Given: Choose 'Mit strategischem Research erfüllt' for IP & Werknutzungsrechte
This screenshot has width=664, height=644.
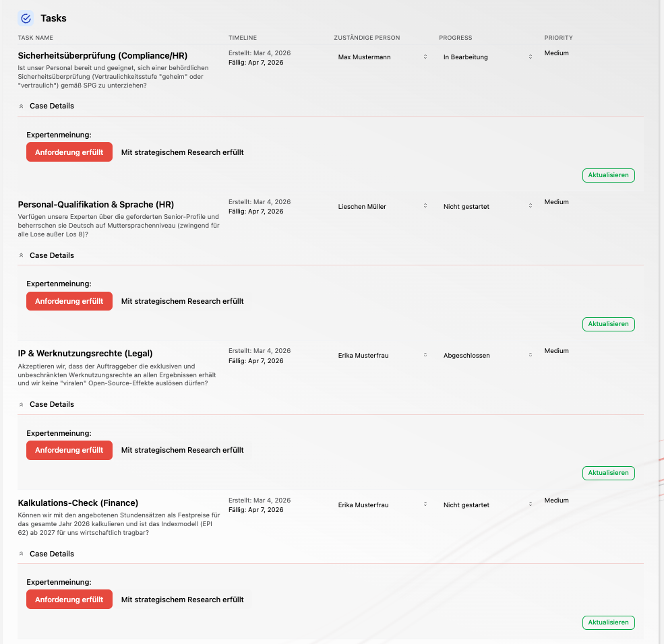Looking at the screenshot, I should pos(182,451).
